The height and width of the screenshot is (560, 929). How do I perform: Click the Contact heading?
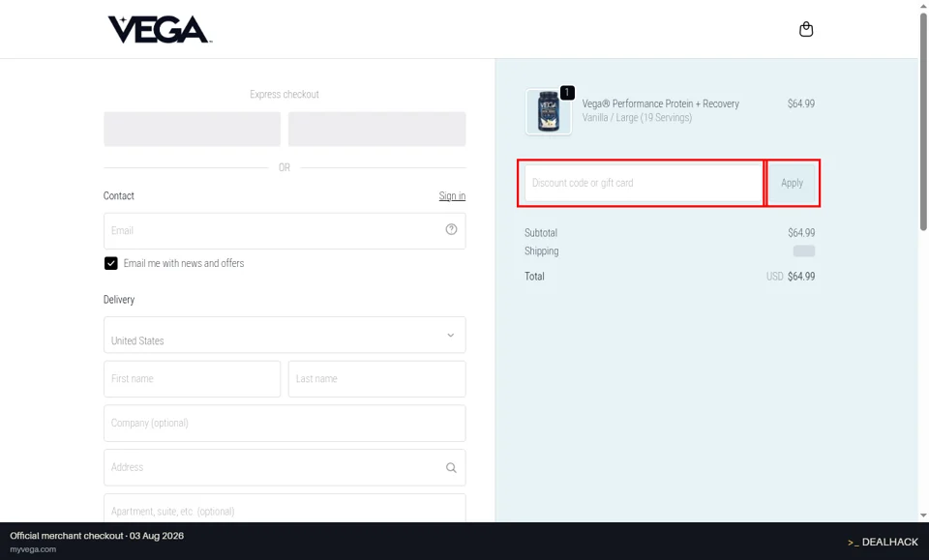pos(118,196)
